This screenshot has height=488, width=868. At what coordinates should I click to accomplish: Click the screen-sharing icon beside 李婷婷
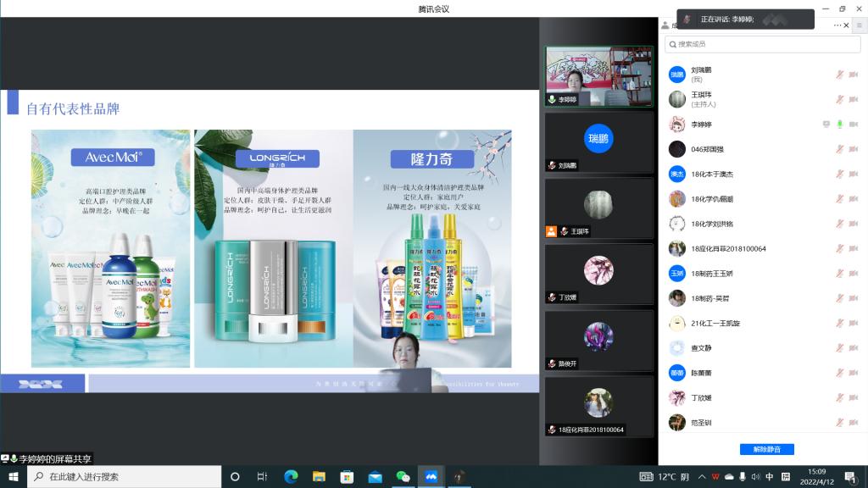click(x=826, y=125)
